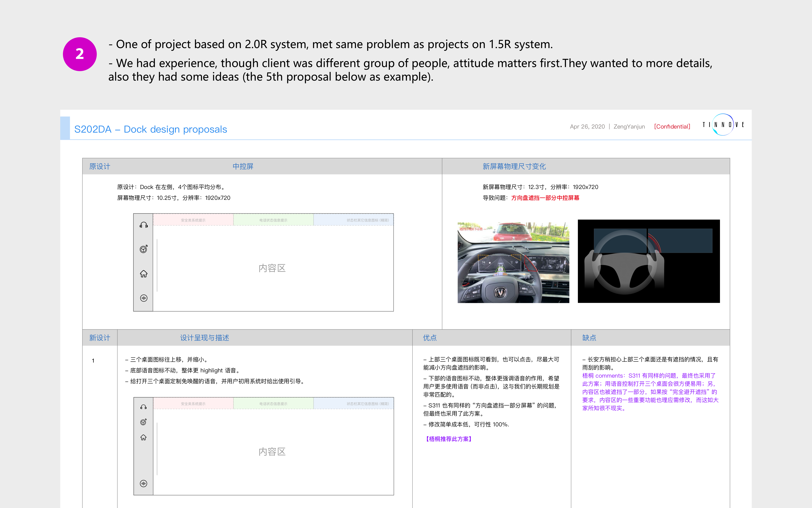Click the "优点" column header
Screen dimensions: 812x508
[430, 338]
